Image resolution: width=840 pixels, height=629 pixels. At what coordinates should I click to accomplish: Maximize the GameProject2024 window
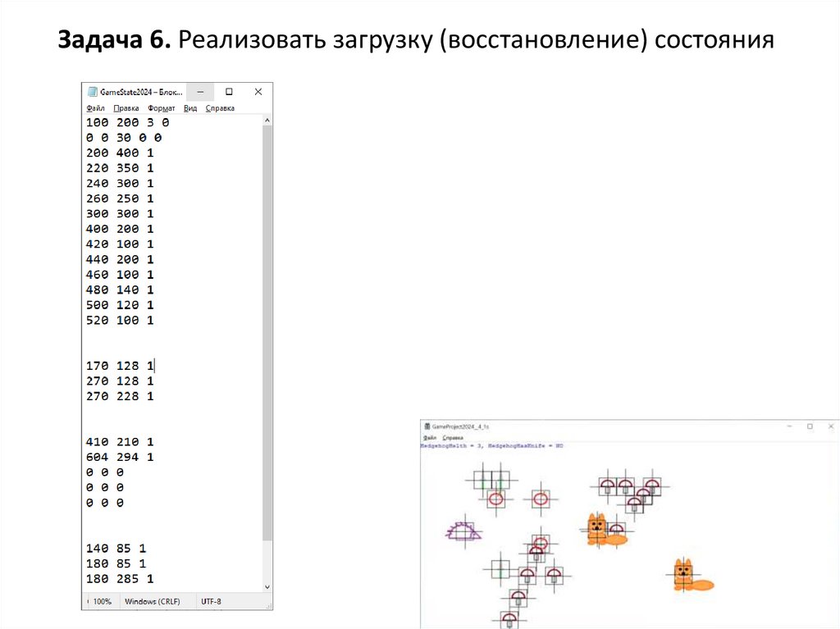(810, 426)
